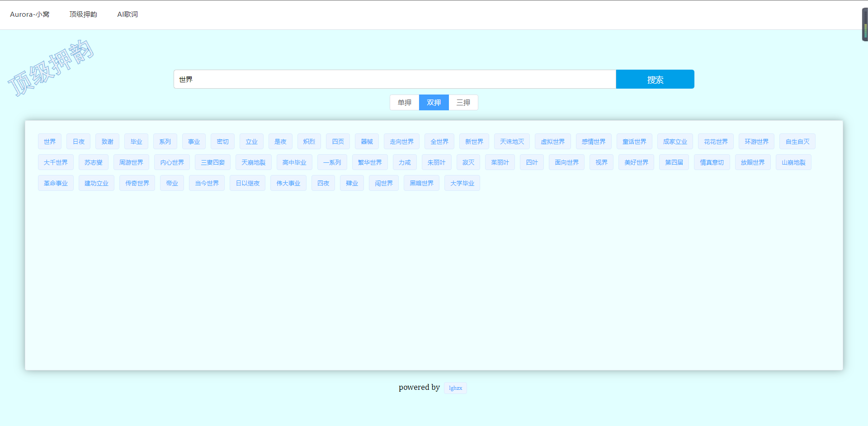This screenshot has width=868, height=426.
Task: Click the 朱丽叶 tag
Action: [437, 162]
